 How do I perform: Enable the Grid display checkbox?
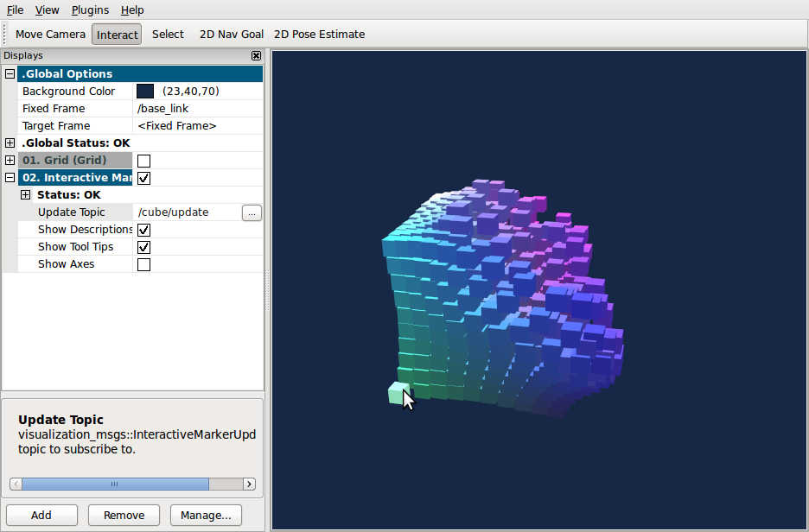pos(144,161)
